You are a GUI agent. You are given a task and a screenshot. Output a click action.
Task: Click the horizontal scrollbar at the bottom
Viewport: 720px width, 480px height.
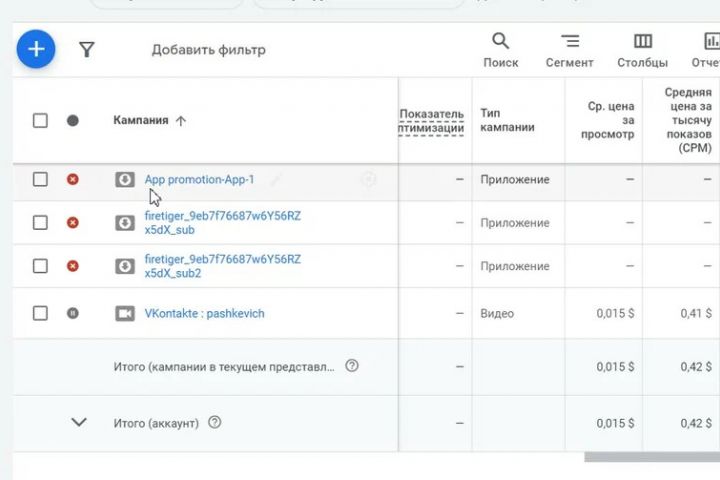[x=650, y=458]
